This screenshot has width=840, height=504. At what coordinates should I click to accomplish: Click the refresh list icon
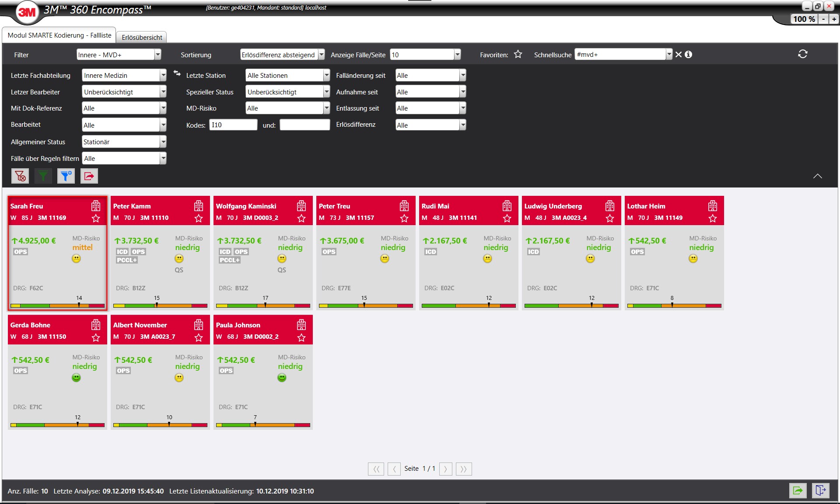coord(802,54)
